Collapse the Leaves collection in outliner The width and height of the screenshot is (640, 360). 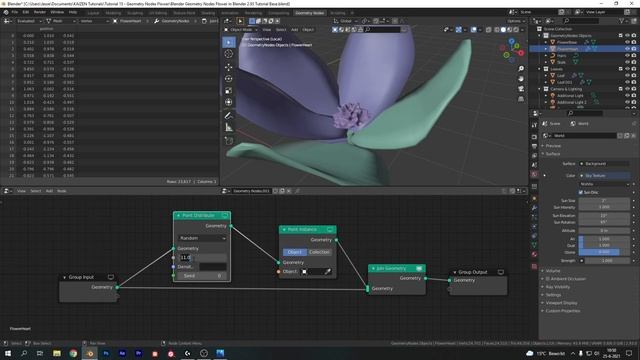coord(540,69)
